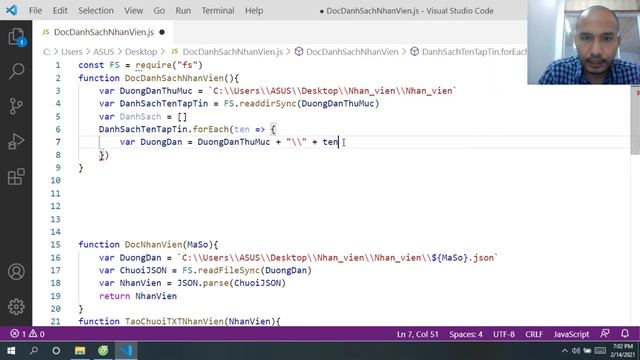640x360 pixels.
Task: Change end of line via CRLF
Action: [x=534, y=334]
